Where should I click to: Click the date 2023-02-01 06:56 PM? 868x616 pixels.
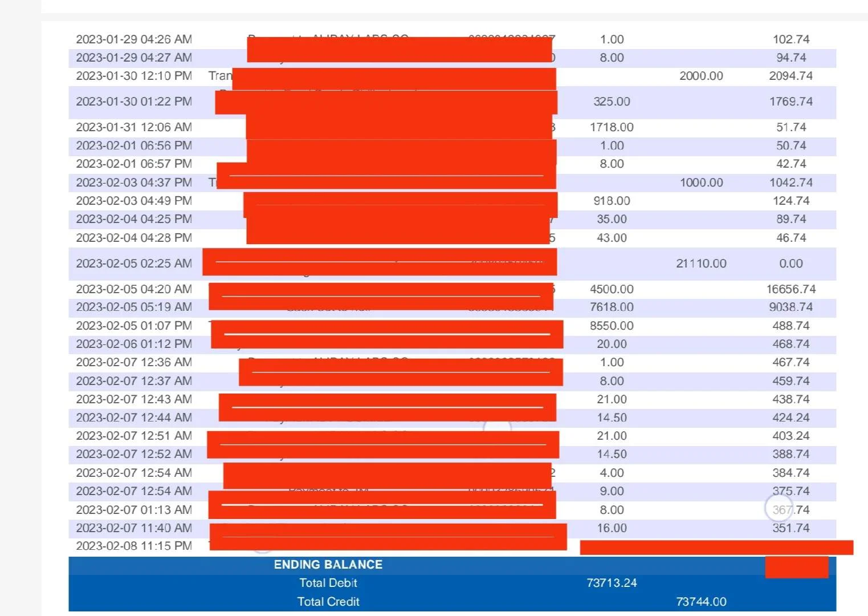[134, 145]
